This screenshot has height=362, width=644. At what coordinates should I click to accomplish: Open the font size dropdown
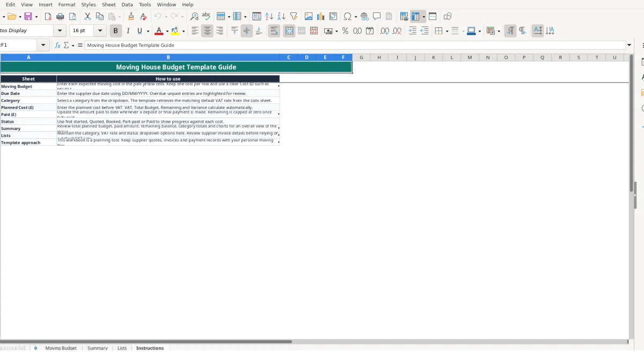(100, 31)
